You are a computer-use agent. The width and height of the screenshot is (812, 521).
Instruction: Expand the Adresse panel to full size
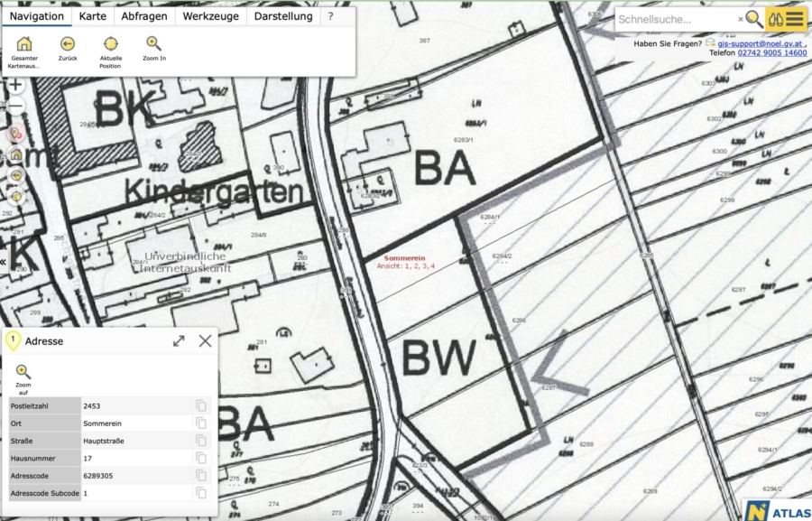[179, 341]
